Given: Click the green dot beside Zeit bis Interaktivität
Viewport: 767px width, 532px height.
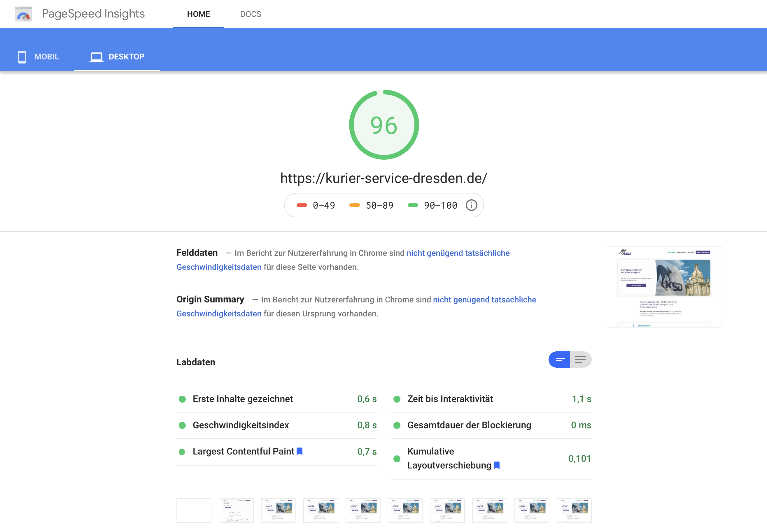Looking at the screenshot, I should 397,399.
